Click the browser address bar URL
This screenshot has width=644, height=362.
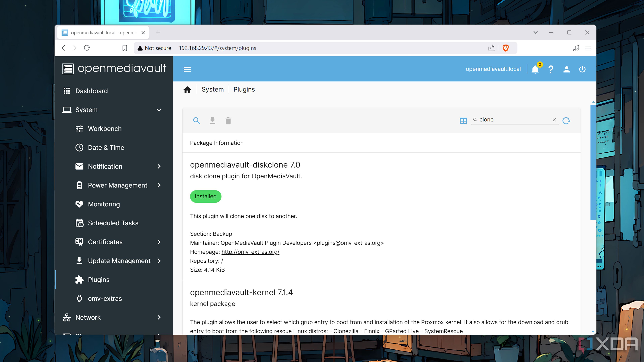tap(217, 48)
